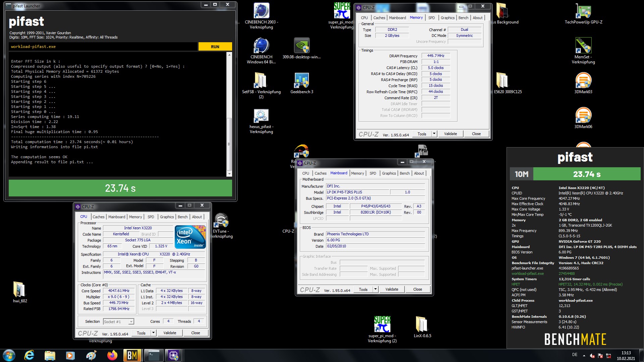This screenshot has height=362, width=644.
Task: Click DRAM Frequency value 449.7 MHz
Action: (436, 56)
